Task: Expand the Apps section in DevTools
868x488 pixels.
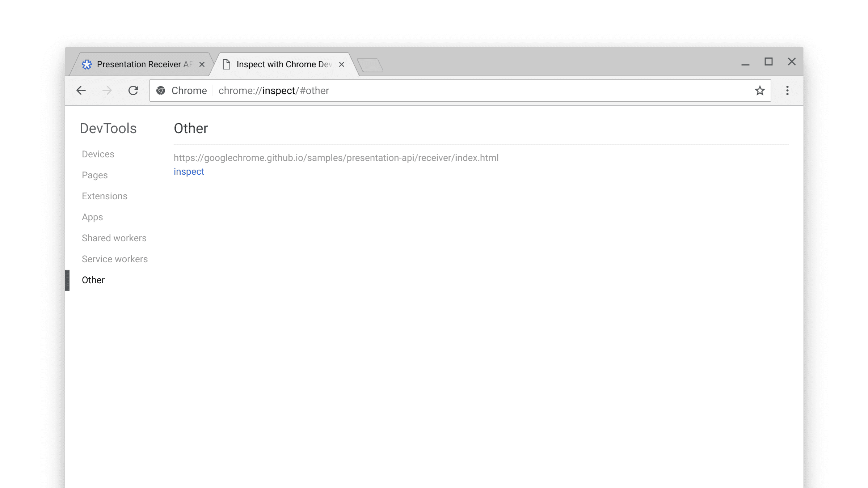Action: click(92, 217)
